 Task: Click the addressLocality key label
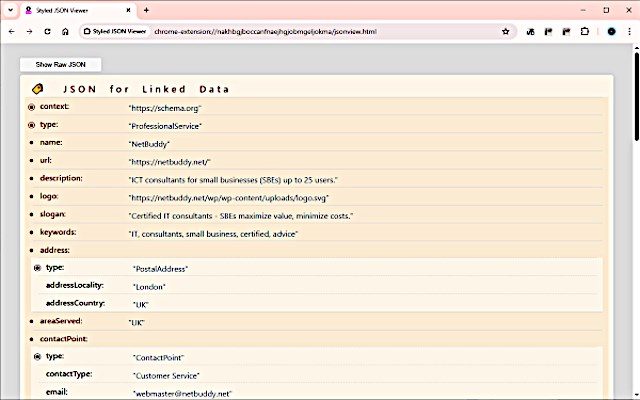pos(75,285)
